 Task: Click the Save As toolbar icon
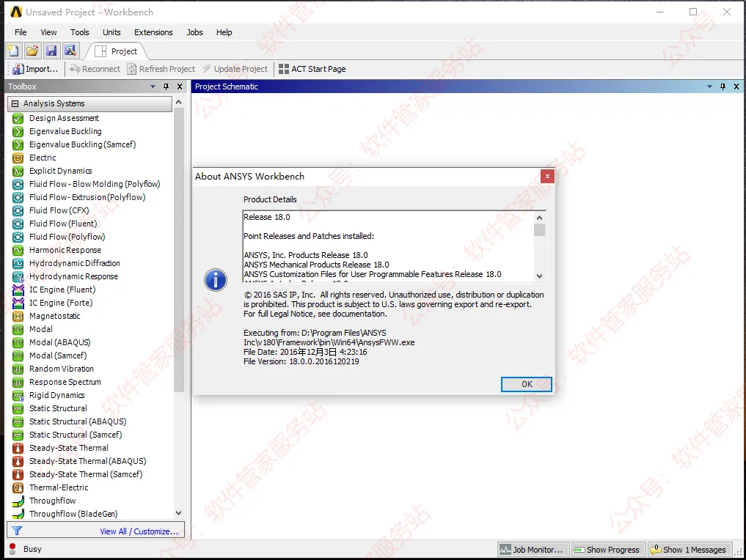click(70, 51)
